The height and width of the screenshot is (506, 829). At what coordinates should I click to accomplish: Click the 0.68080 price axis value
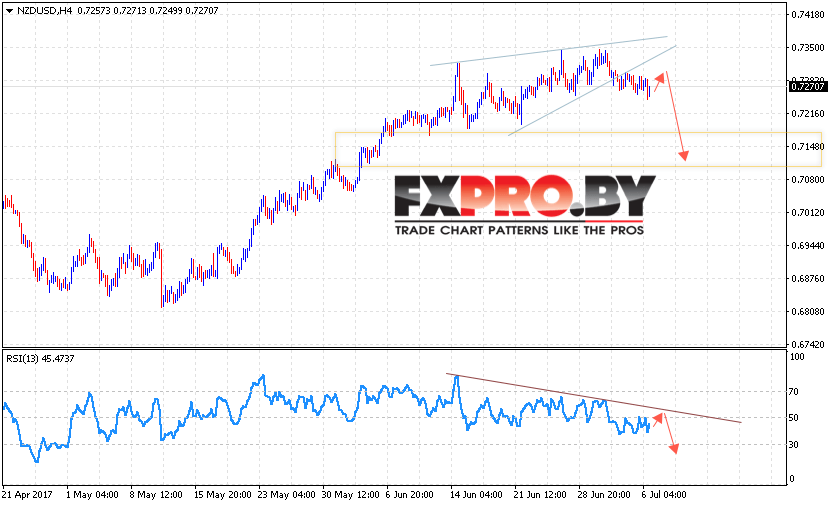pos(807,311)
